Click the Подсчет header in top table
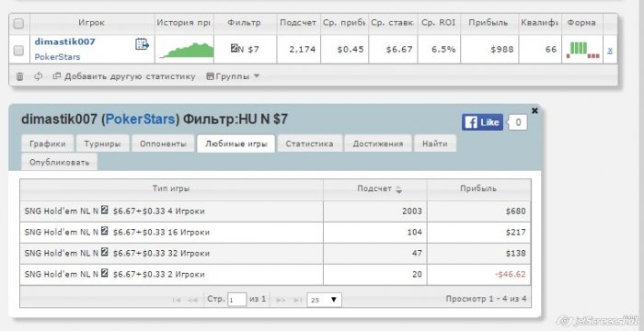 coord(298,23)
